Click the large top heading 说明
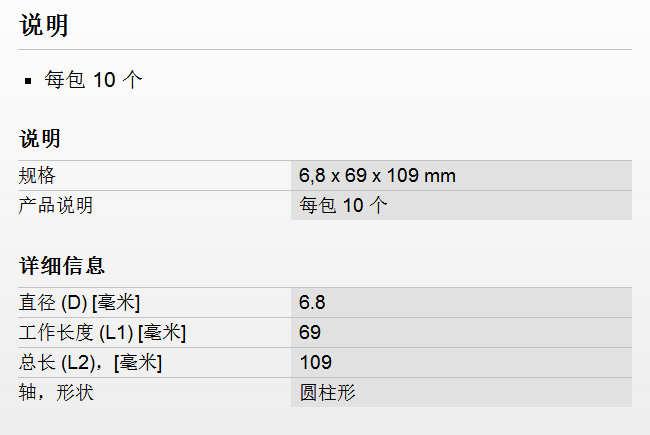This screenshot has height=435, width=650. pyautogui.click(x=44, y=26)
